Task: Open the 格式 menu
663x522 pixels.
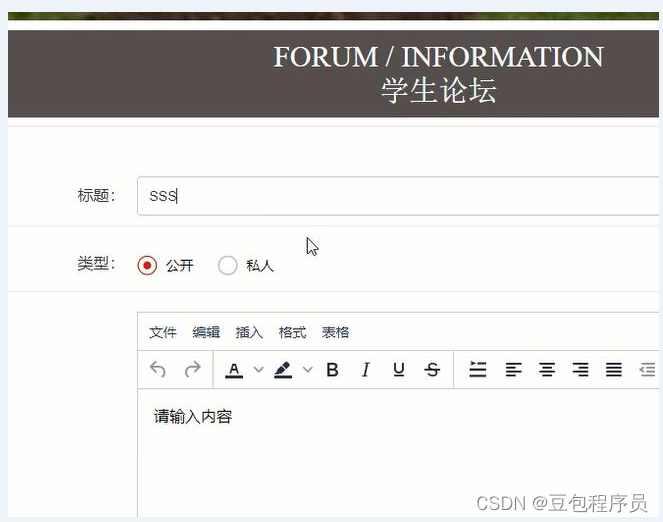Action: [x=292, y=332]
